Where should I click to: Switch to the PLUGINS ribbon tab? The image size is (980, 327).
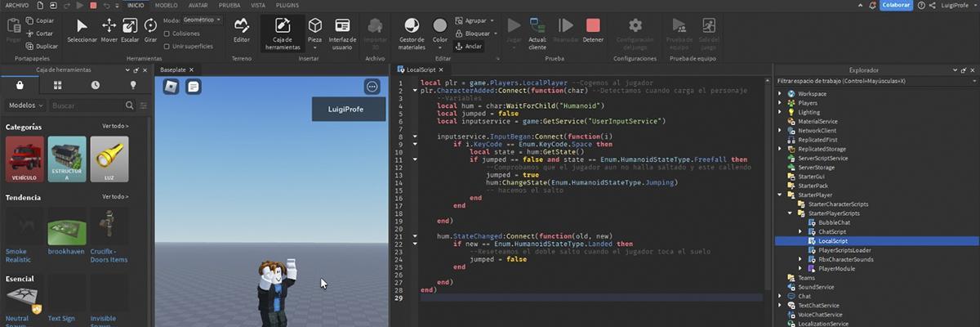[287, 5]
